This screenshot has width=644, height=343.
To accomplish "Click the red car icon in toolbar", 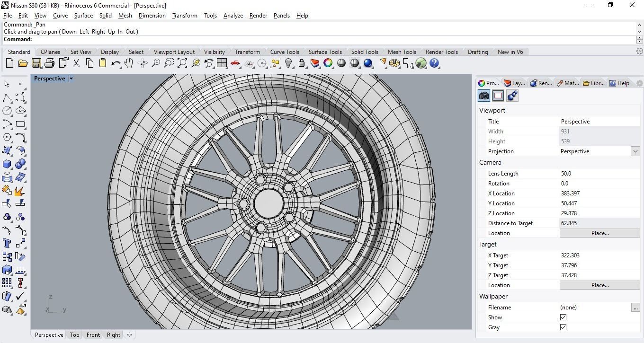I will 235,63.
